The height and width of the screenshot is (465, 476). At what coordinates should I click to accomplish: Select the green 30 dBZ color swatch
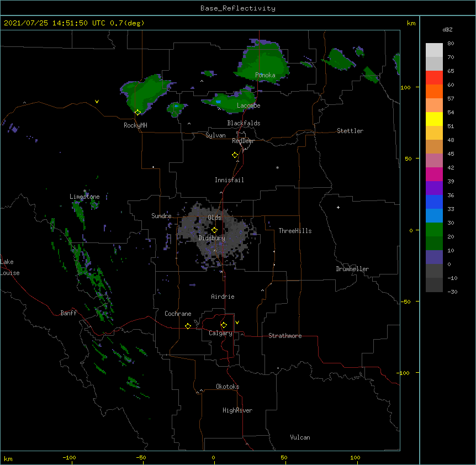click(434, 230)
